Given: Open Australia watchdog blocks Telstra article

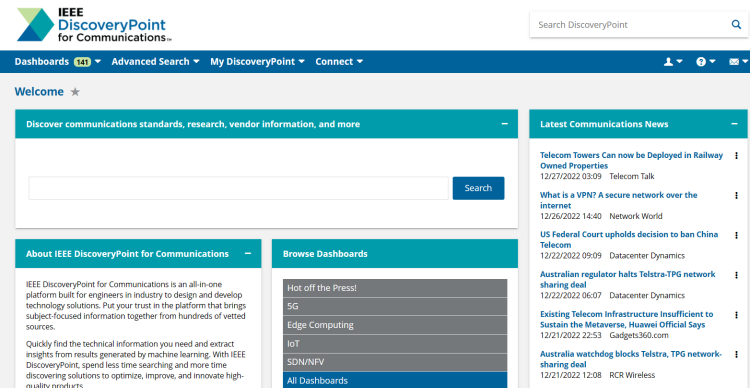Looking at the screenshot, I should pyautogui.click(x=631, y=359).
